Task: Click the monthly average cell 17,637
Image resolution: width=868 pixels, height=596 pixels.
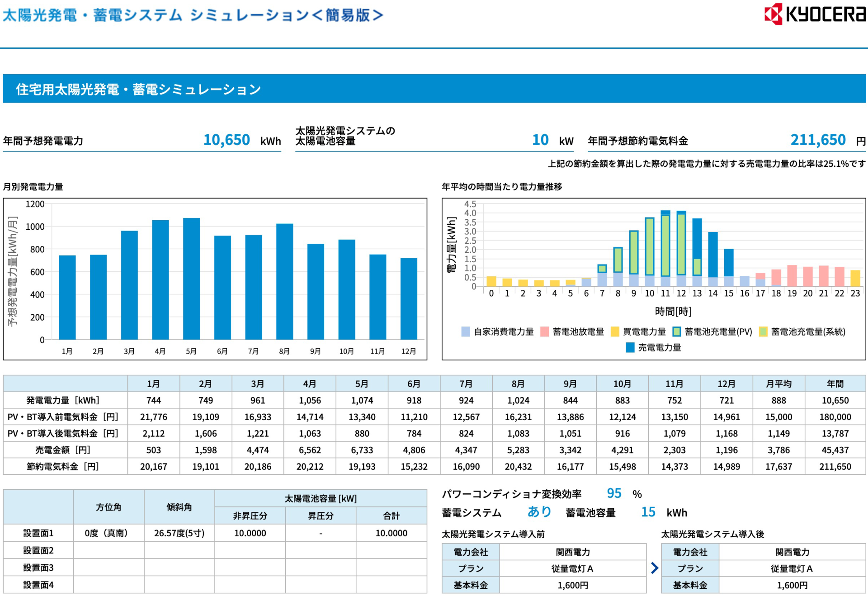Action: pos(778,466)
